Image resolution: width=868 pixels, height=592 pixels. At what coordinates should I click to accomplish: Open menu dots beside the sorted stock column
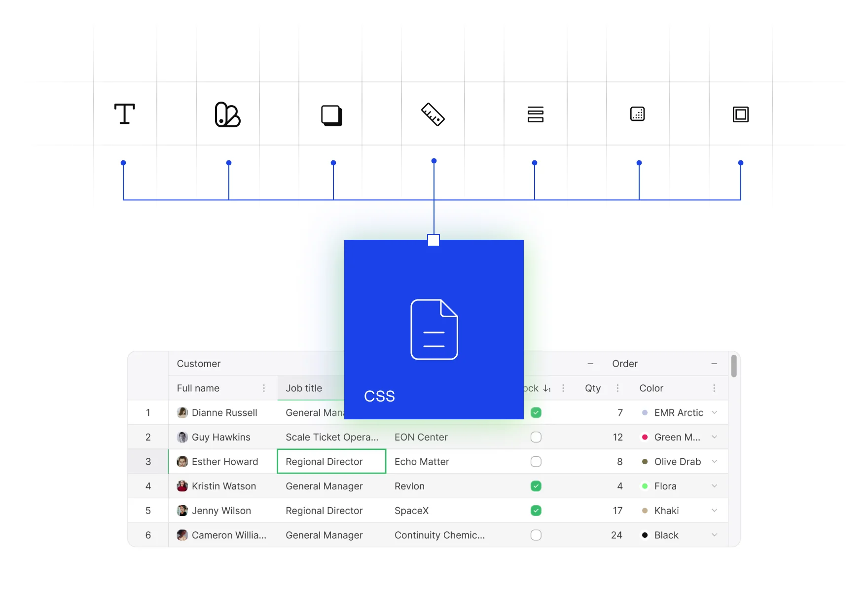(x=563, y=388)
